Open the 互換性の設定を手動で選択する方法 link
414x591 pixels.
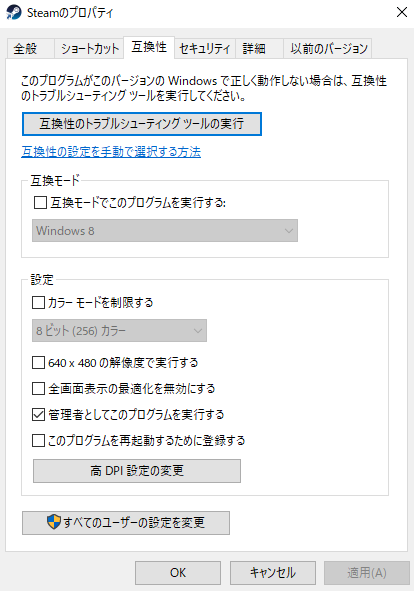coord(111,152)
